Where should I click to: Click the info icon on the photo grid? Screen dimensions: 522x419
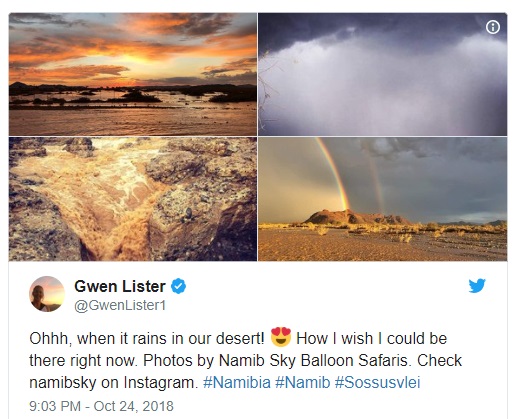pyautogui.click(x=493, y=27)
